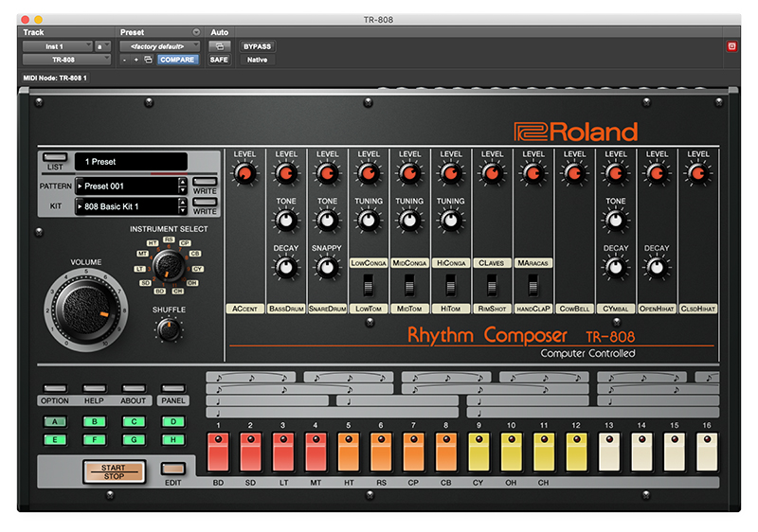This screenshot has width=758, height=532.
Task: Click the Open Hihat decay knob
Action: coord(657,267)
